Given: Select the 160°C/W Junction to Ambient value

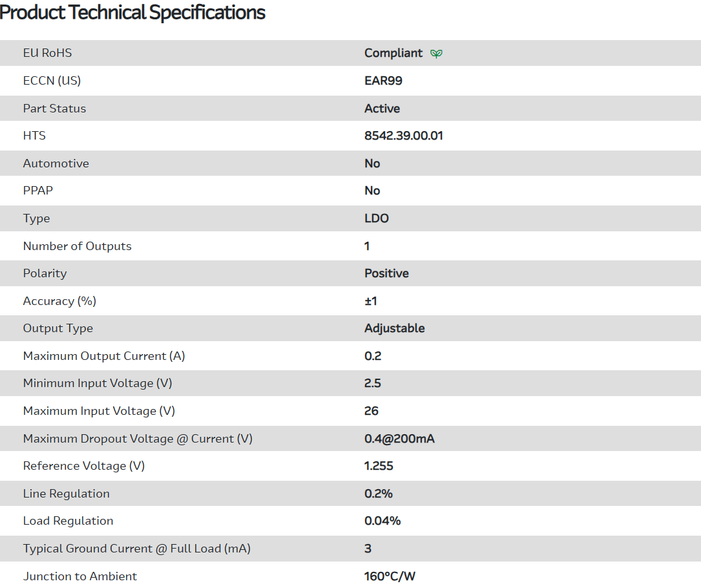Looking at the screenshot, I should tap(390, 576).
